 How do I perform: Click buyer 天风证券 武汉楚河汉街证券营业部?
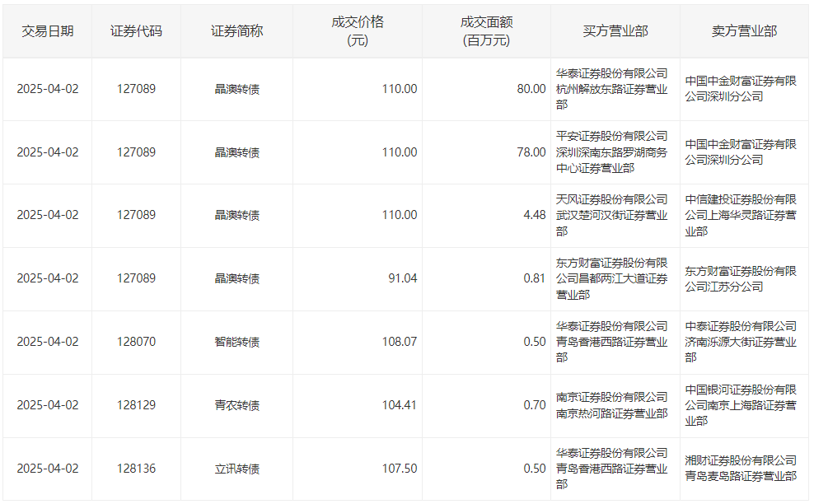(611, 215)
